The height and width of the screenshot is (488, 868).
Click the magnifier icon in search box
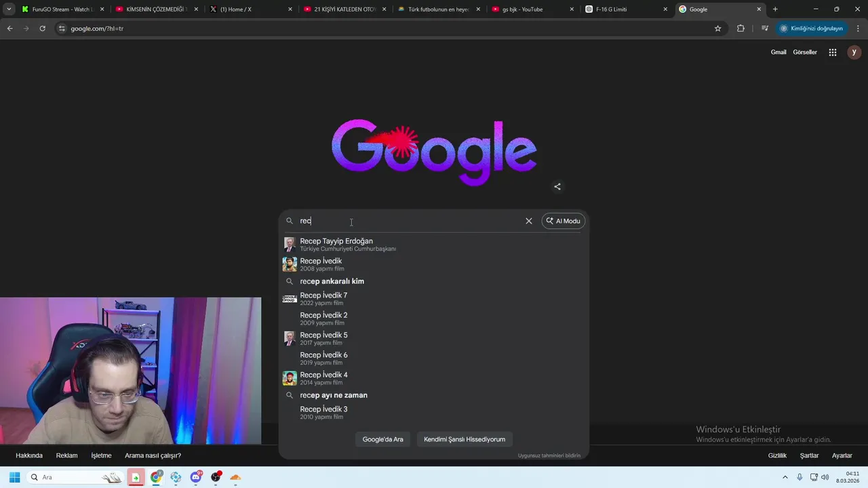point(290,221)
